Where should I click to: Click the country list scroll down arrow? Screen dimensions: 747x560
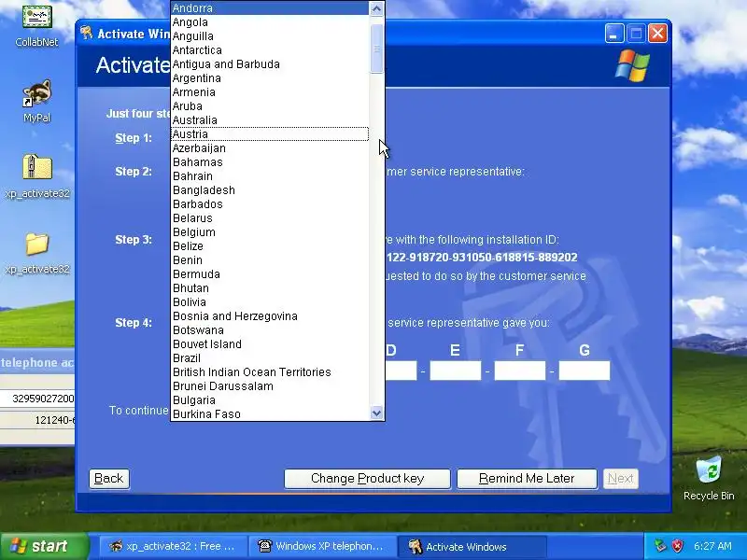(376, 413)
